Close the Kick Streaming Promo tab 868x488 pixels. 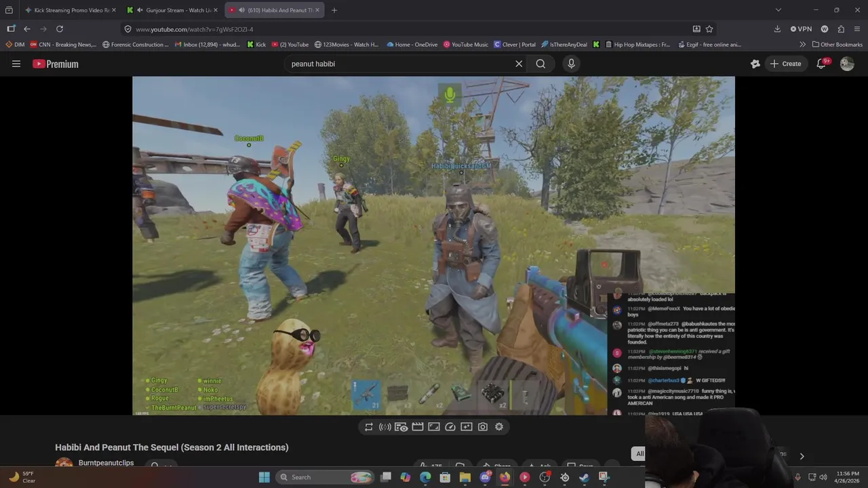pos(113,10)
